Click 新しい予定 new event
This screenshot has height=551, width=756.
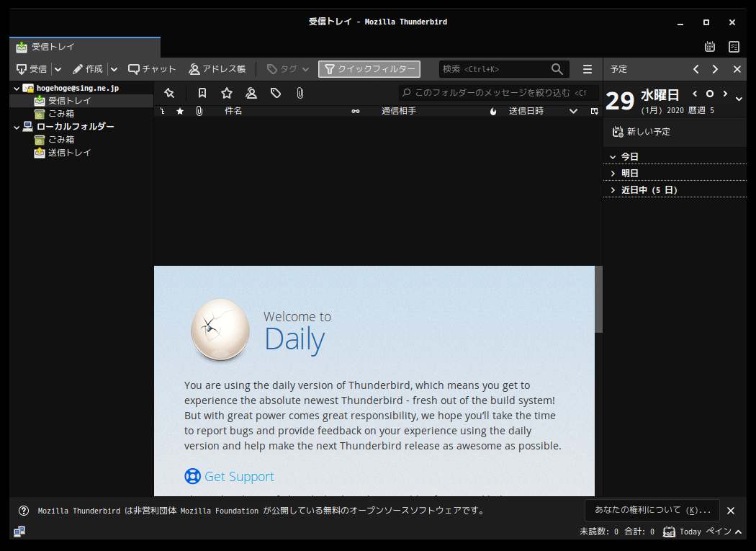pyautogui.click(x=642, y=132)
